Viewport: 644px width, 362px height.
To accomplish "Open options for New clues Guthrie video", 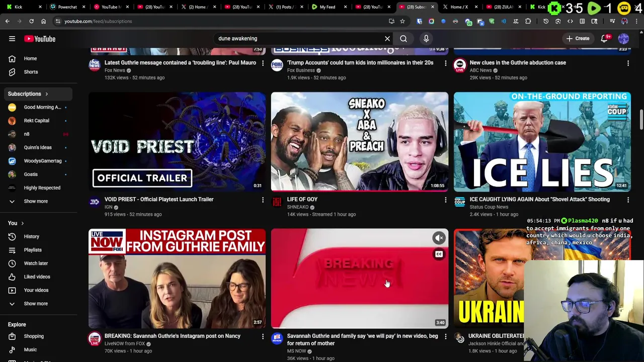I will coord(628,63).
